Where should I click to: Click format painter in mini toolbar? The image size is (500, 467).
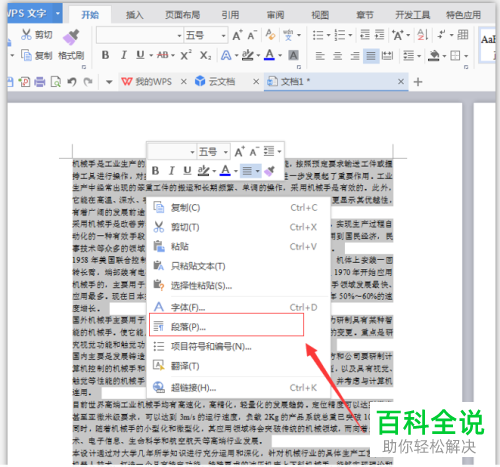pos(269,171)
